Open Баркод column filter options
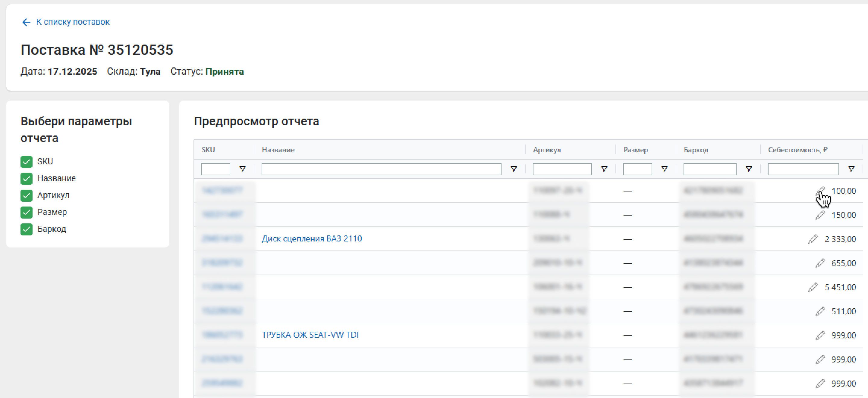 (x=749, y=169)
